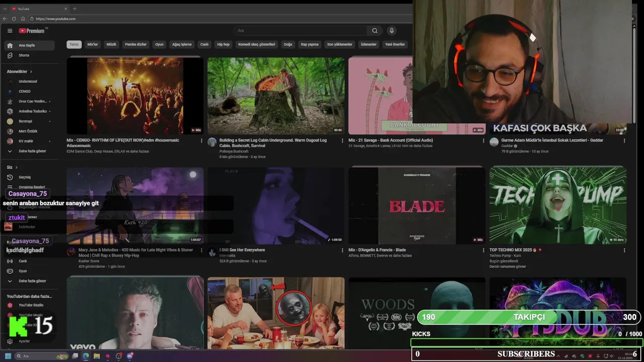Open YouTube Studio from sidebar
644x362 pixels.
(30, 305)
